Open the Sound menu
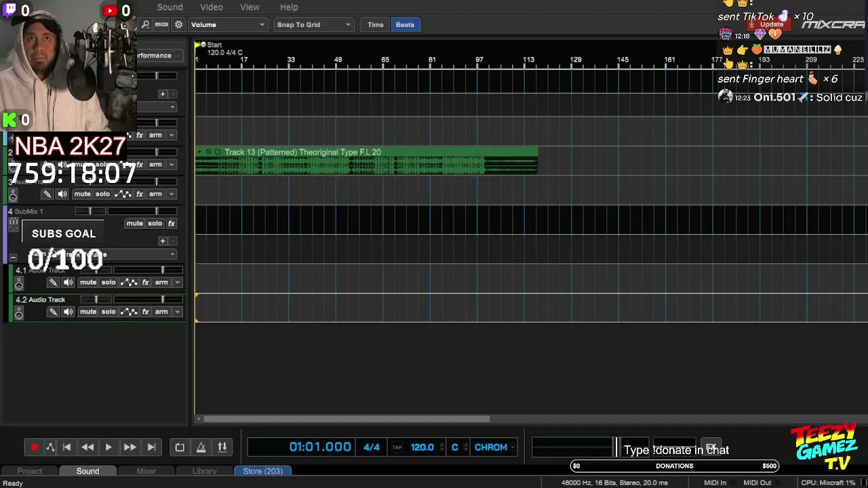Screen dimensions: 868x488 (170, 7)
